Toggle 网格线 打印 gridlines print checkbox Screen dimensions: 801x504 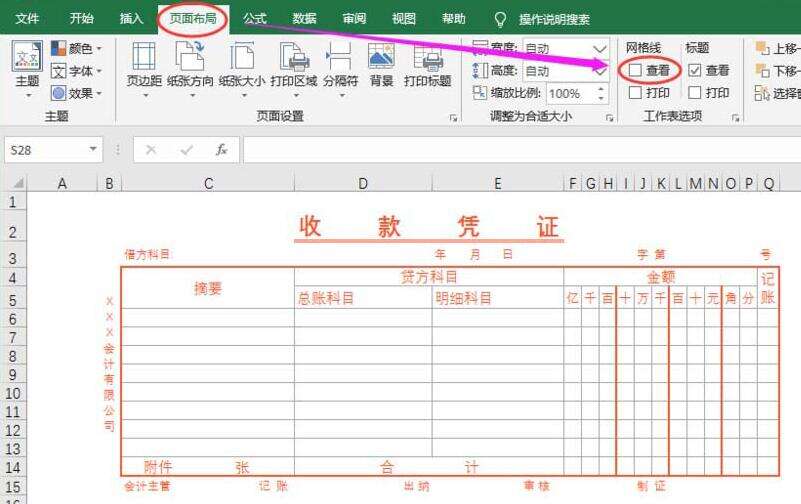635,92
